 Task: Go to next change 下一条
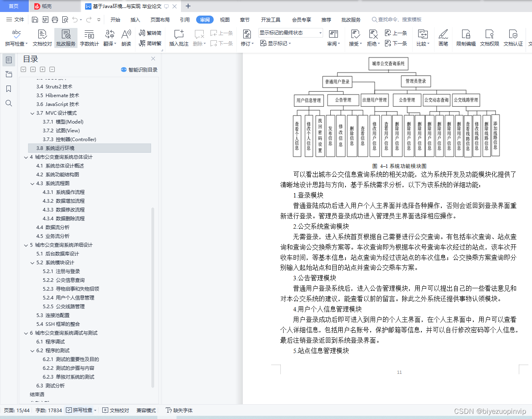pos(396,43)
